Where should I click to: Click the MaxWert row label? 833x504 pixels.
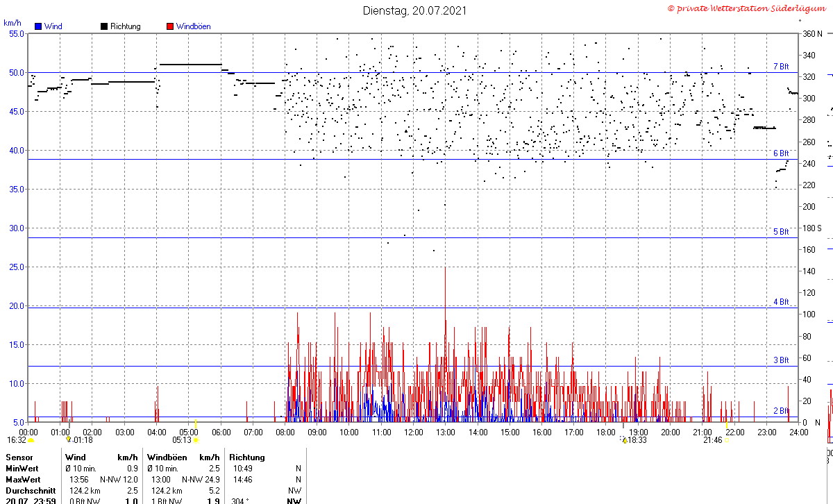click(x=22, y=480)
